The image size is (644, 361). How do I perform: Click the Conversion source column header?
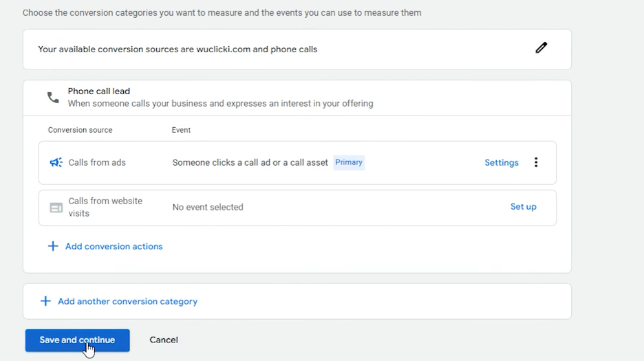tap(80, 130)
